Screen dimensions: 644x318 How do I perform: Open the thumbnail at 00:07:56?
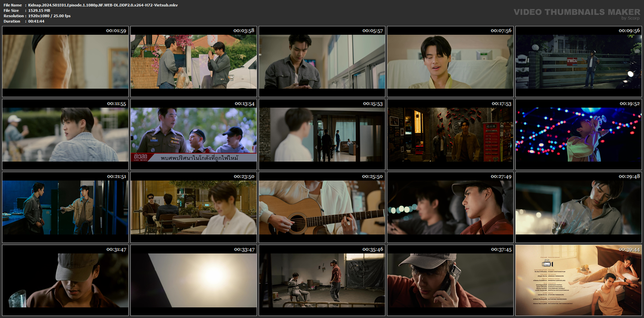(x=450, y=61)
